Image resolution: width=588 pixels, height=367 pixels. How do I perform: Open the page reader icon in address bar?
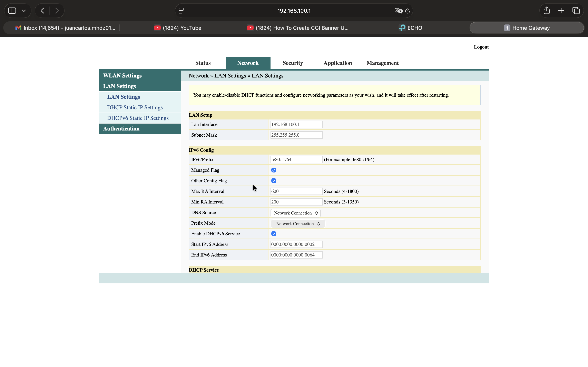click(181, 11)
